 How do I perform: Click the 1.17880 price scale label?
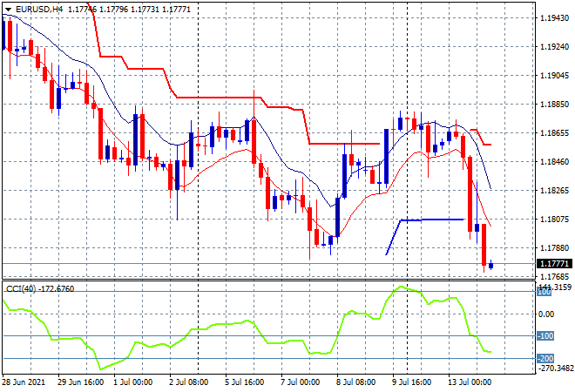click(555, 248)
